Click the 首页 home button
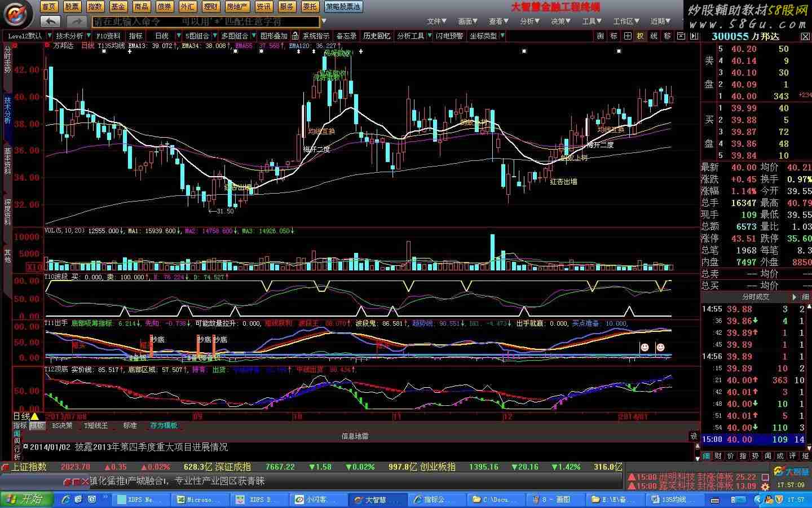This screenshot has width=812, height=508. 48,7
